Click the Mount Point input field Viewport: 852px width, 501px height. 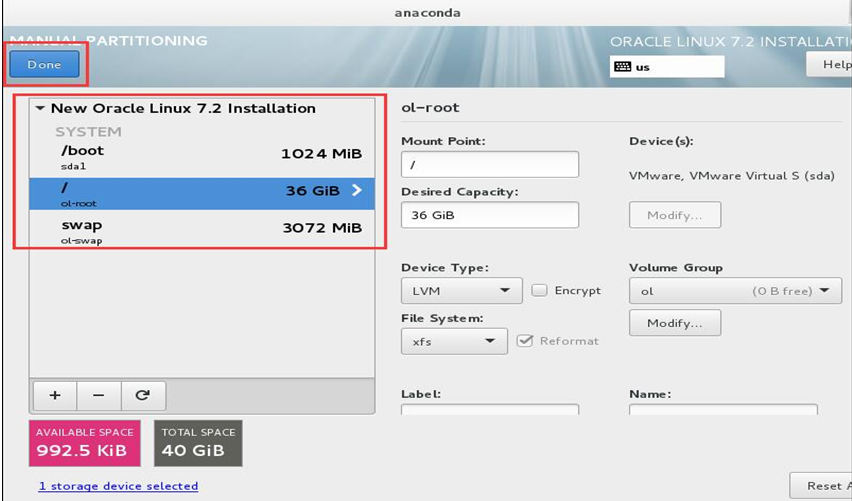pos(490,164)
